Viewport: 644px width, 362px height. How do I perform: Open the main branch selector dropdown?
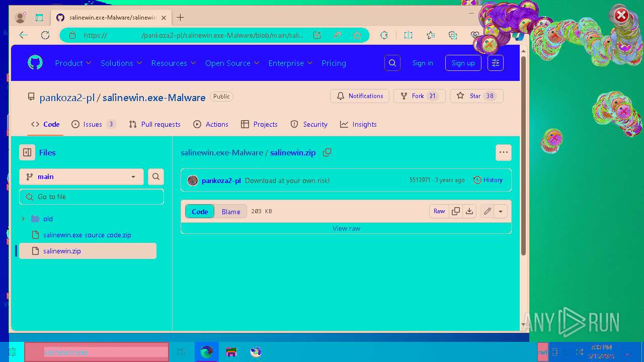pos(82,176)
